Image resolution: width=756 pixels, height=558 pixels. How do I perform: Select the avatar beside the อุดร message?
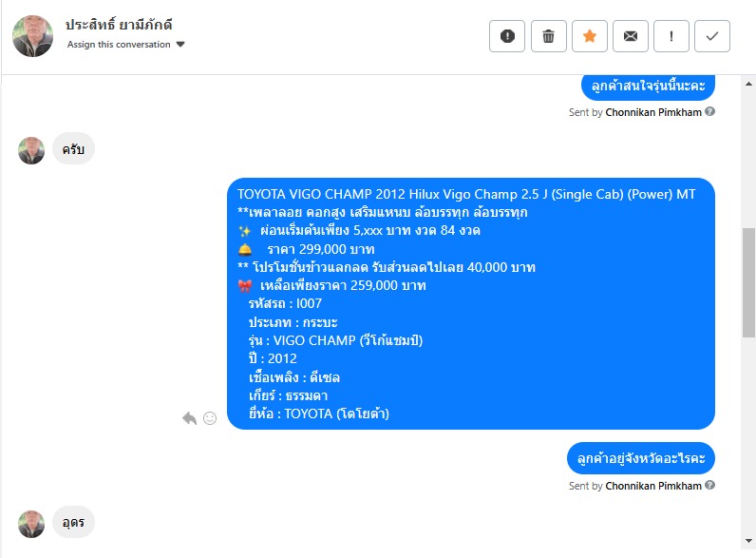pyautogui.click(x=31, y=524)
